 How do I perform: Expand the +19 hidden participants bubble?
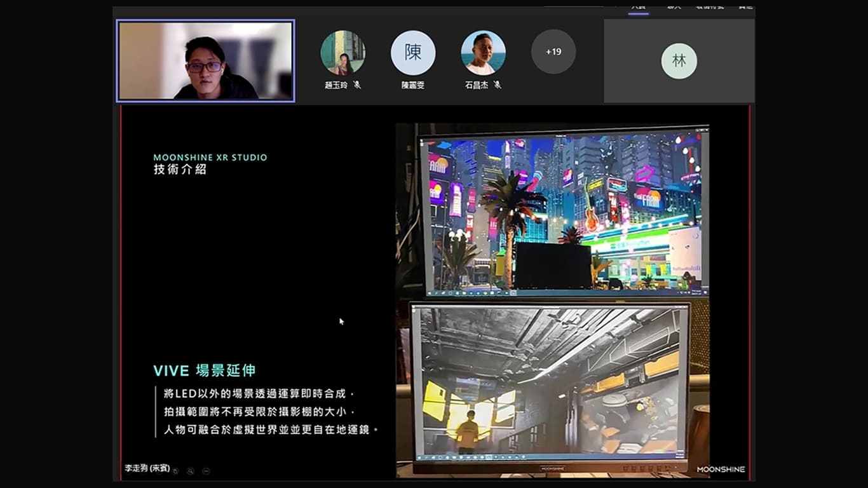point(553,52)
